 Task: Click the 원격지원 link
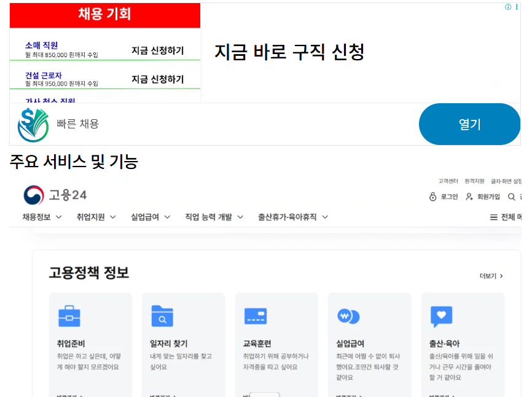click(x=474, y=181)
